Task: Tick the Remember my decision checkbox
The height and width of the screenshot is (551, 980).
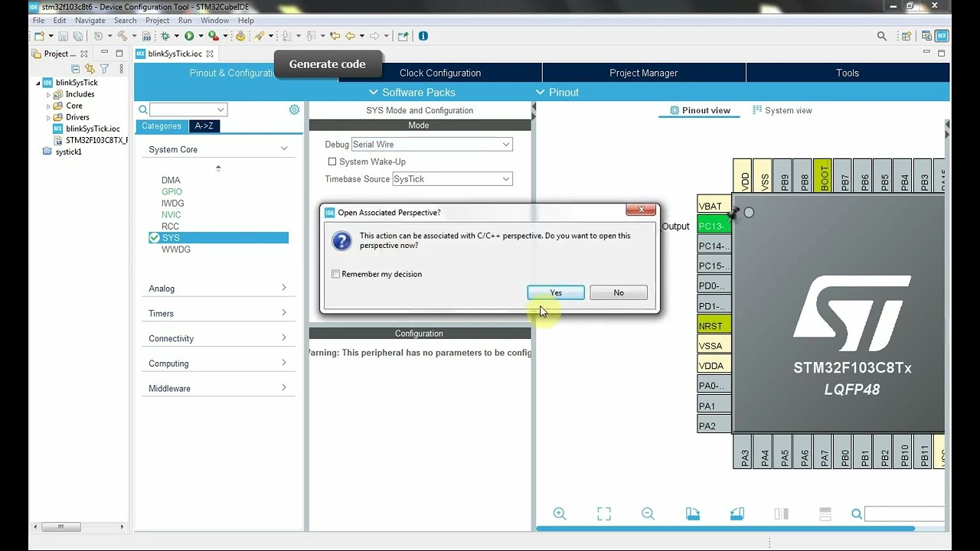Action: (x=335, y=274)
